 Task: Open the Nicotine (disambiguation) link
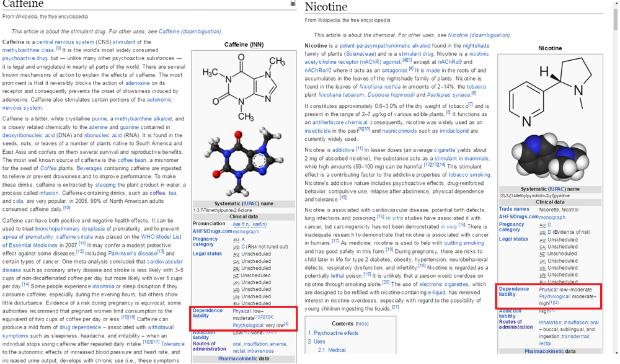coord(479,35)
